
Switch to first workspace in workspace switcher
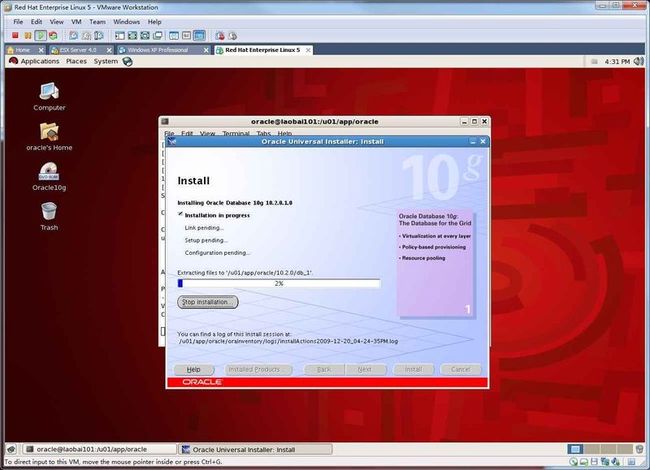click(575, 449)
